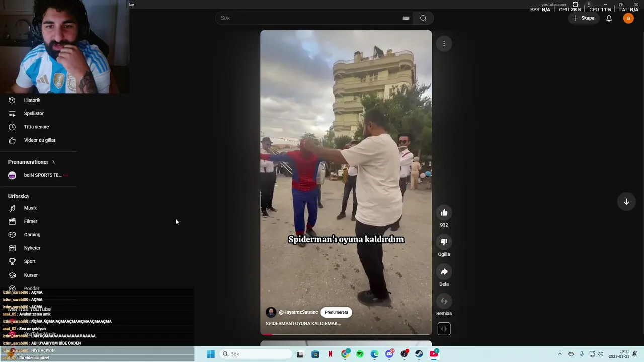Expand the system tray hidden icons
This screenshot has width=644, height=362.
[x=560, y=354]
